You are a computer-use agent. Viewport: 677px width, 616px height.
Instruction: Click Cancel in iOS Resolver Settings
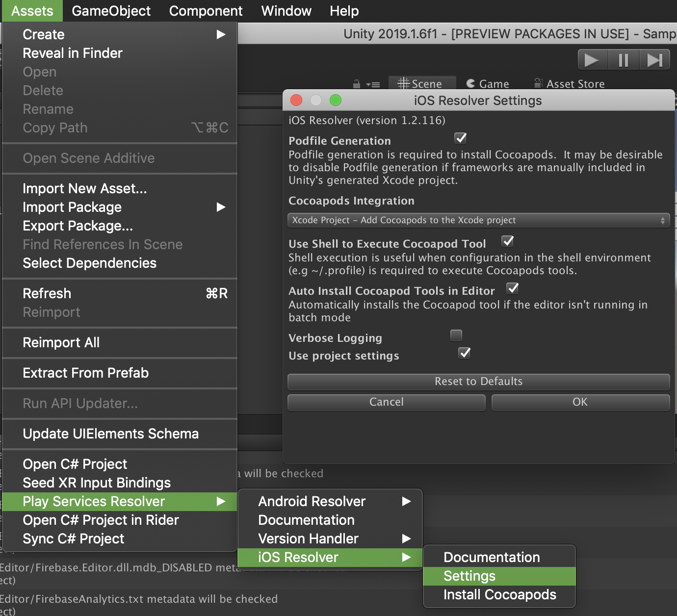(x=386, y=402)
